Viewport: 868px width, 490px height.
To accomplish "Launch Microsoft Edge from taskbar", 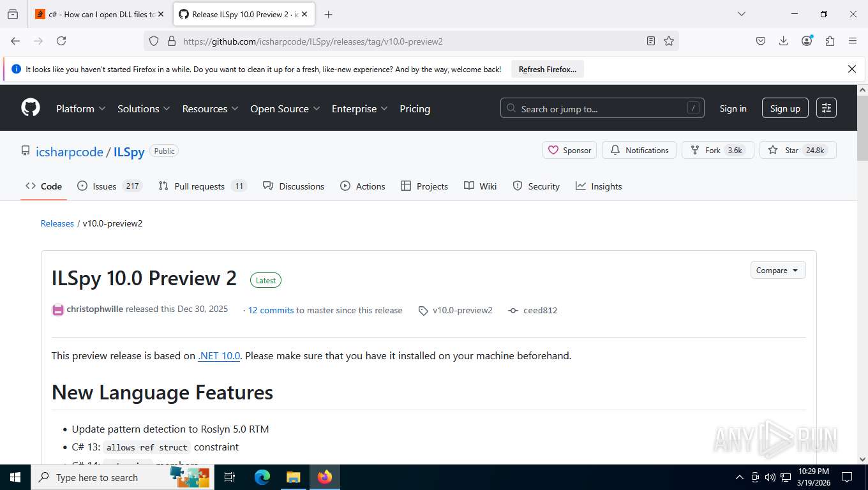I will 262,477.
